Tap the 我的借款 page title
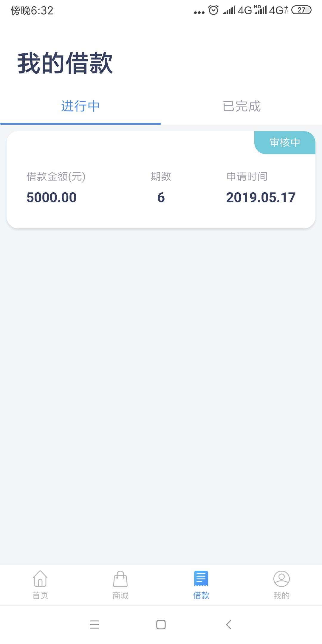322x644 pixels. (x=65, y=63)
